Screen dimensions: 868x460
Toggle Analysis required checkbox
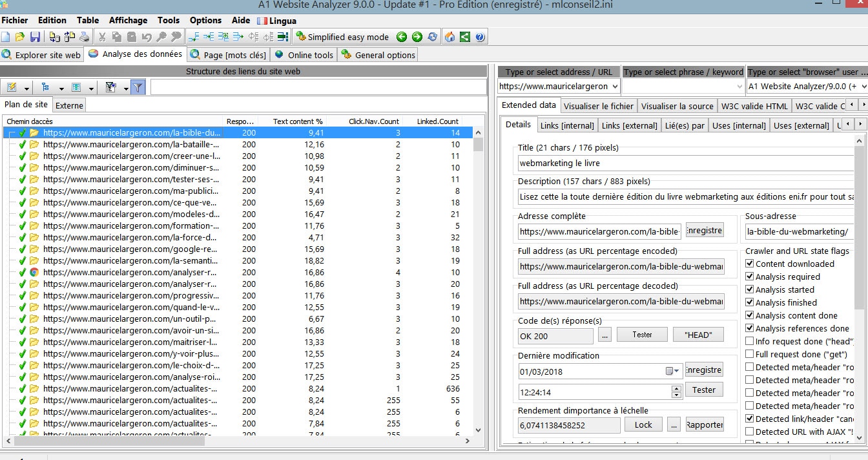pyautogui.click(x=749, y=277)
